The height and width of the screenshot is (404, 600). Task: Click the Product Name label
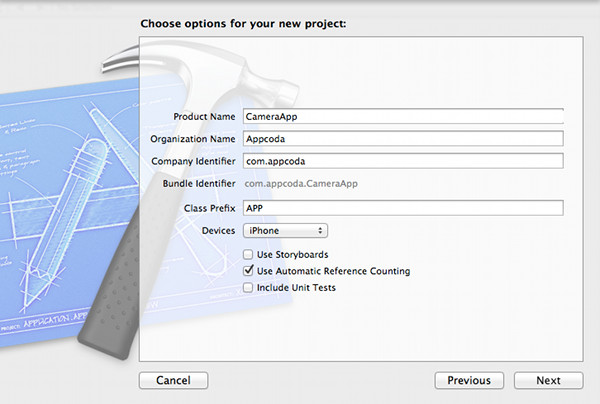(204, 116)
